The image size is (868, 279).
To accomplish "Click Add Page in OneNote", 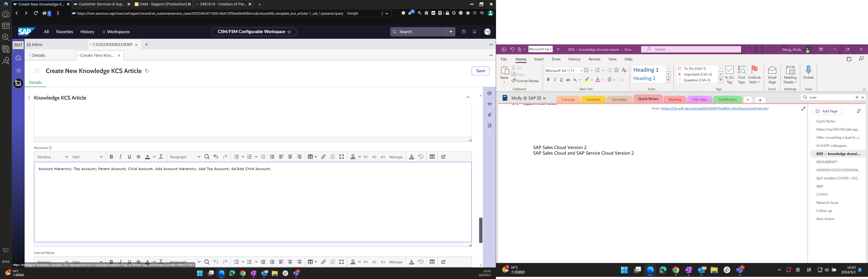I will [x=827, y=111].
